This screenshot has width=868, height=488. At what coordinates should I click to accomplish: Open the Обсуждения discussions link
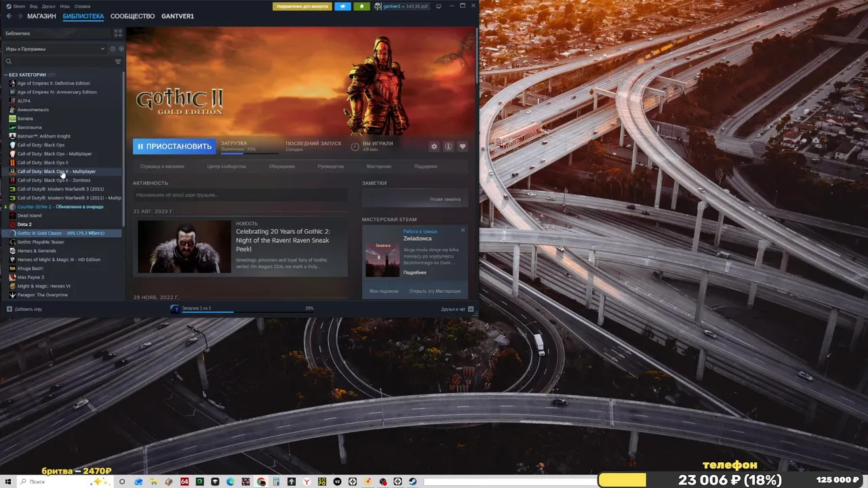click(x=281, y=166)
